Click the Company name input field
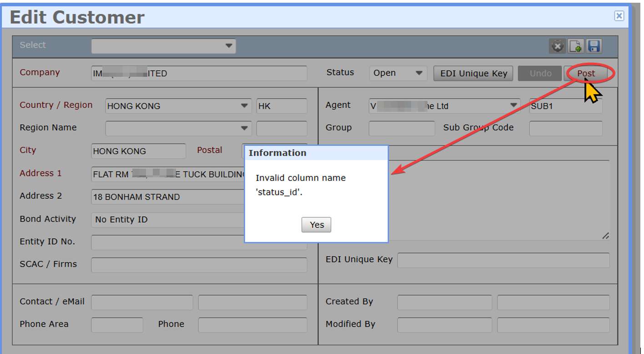Viewport: 644px width, 354px height. tap(199, 73)
